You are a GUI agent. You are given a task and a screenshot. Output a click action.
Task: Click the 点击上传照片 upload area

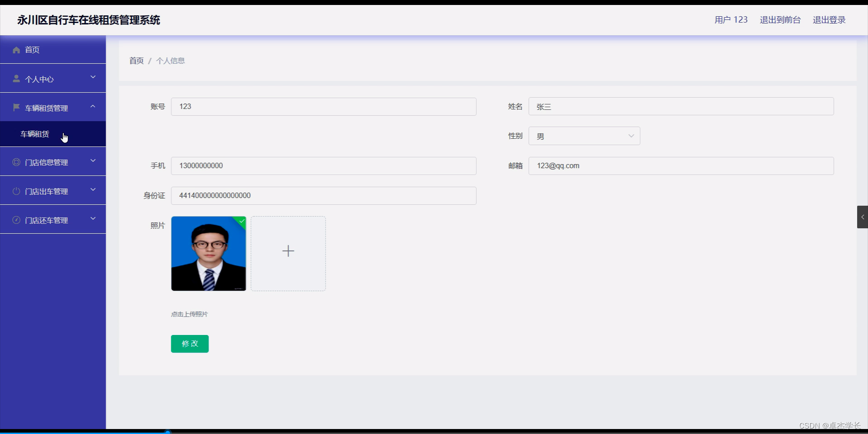[x=189, y=314]
